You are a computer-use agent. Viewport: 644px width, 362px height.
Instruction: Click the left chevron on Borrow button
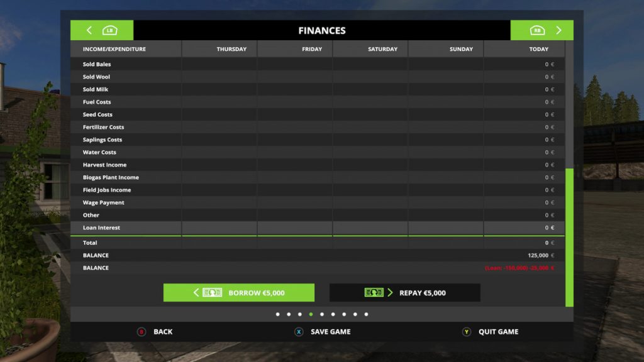tap(196, 293)
